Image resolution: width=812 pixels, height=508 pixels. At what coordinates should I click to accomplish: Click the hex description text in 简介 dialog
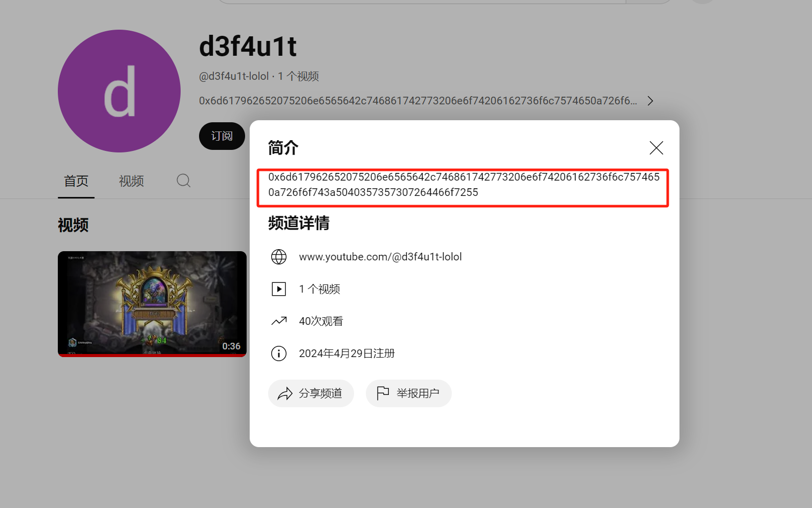(464, 185)
